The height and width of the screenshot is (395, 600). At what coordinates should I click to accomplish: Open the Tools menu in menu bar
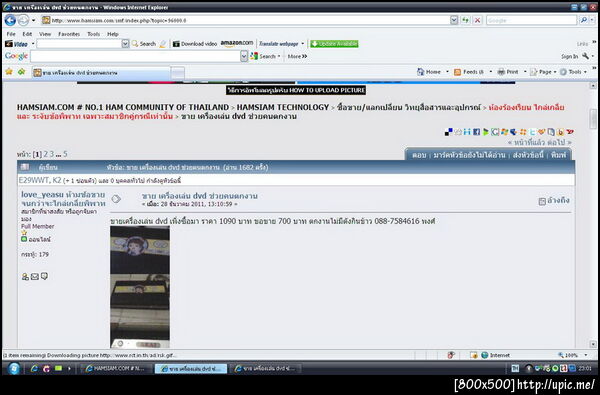click(x=93, y=34)
